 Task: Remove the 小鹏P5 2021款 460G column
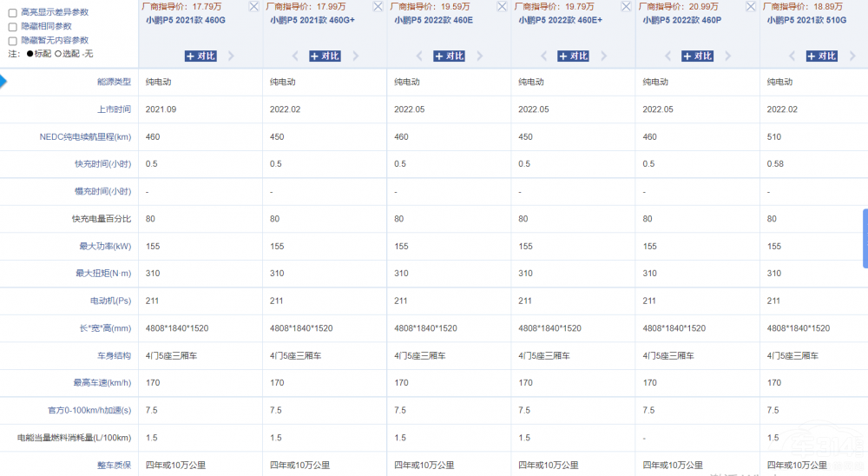[x=253, y=7]
